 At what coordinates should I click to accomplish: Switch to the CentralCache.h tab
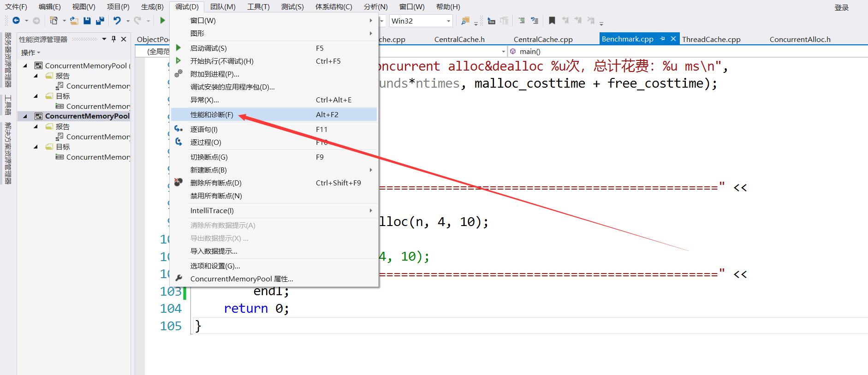click(459, 39)
